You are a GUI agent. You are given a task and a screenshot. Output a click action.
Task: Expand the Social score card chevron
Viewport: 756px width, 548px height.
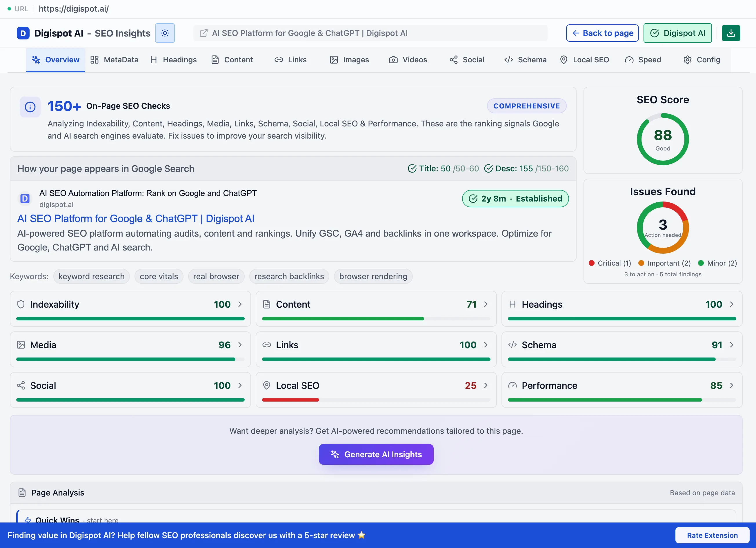[240, 385]
